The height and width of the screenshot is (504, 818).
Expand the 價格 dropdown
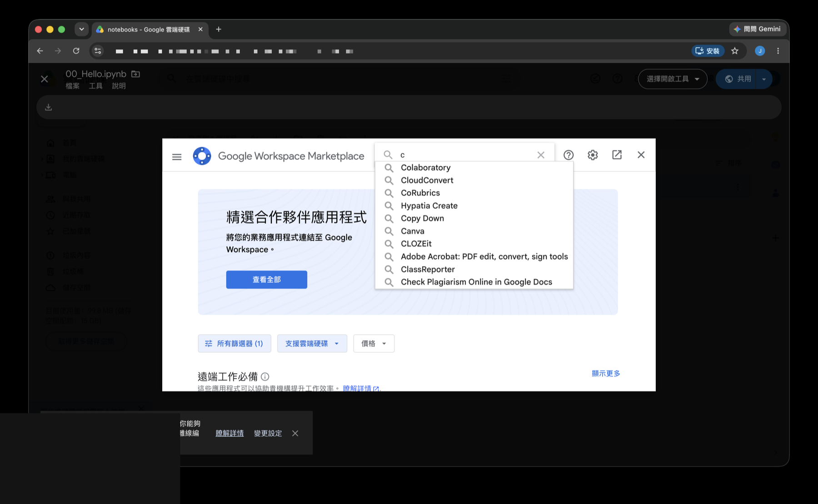(374, 343)
